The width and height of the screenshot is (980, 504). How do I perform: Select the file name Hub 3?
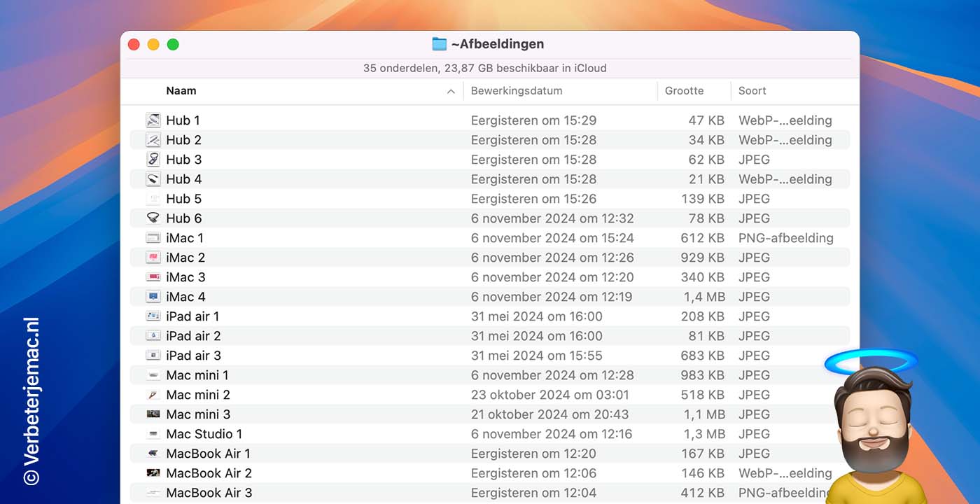[x=183, y=160]
